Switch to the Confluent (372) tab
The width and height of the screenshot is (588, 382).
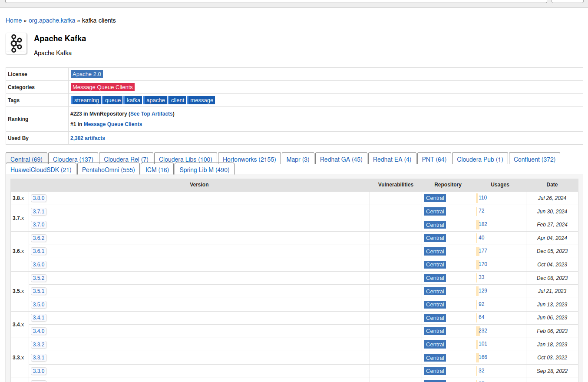(535, 159)
